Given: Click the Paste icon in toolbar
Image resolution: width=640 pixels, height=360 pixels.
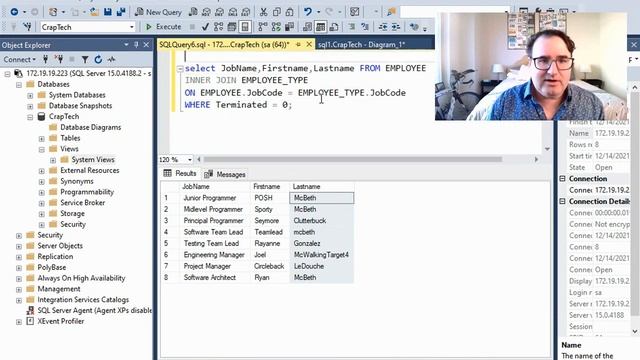Looking at the screenshot, I should [x=289, y=12].
